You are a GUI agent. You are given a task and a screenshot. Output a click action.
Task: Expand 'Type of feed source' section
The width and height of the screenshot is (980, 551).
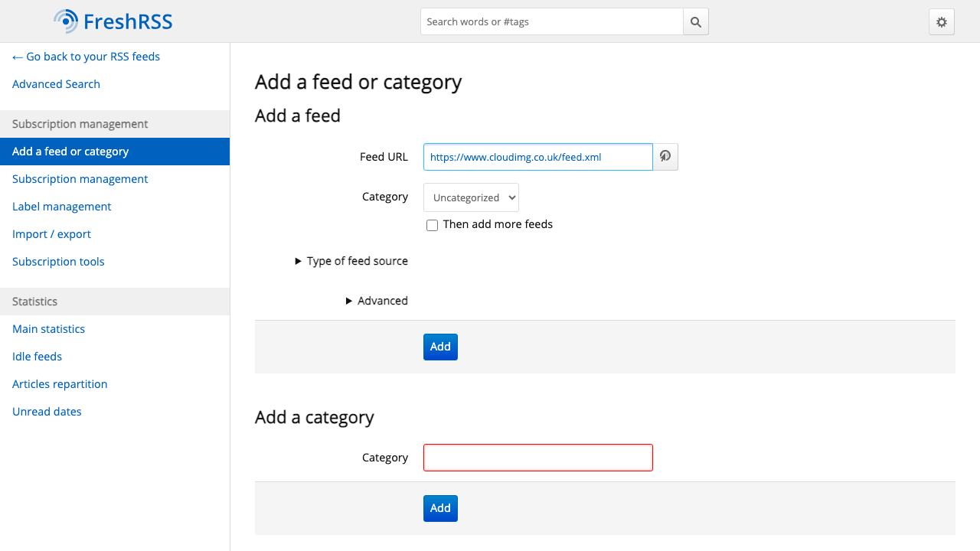(351, 261)
